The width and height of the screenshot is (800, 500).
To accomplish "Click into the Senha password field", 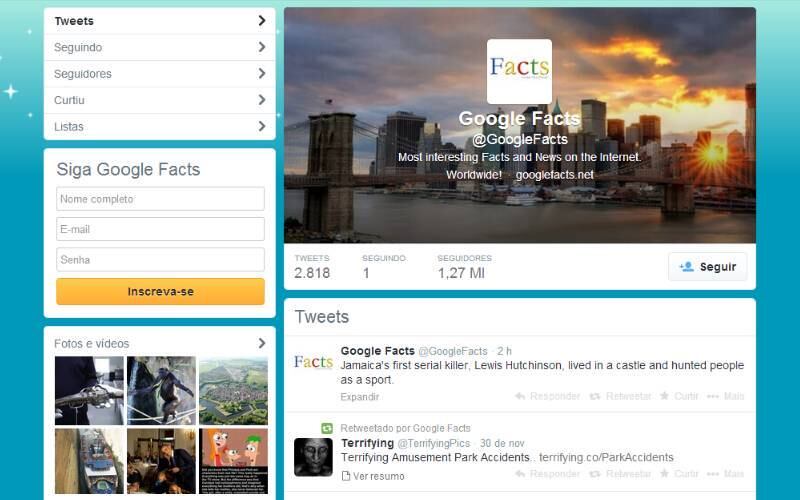I will coord(160,259).
